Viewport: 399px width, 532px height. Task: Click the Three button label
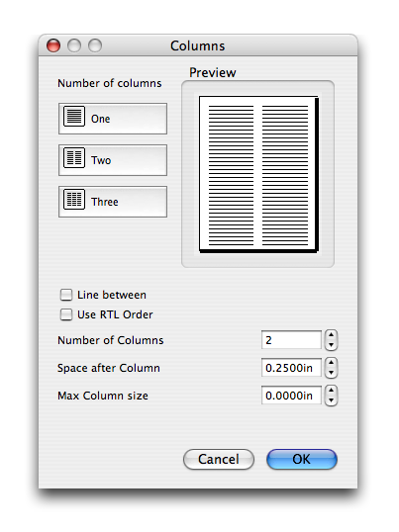click(x=105, y=202)
